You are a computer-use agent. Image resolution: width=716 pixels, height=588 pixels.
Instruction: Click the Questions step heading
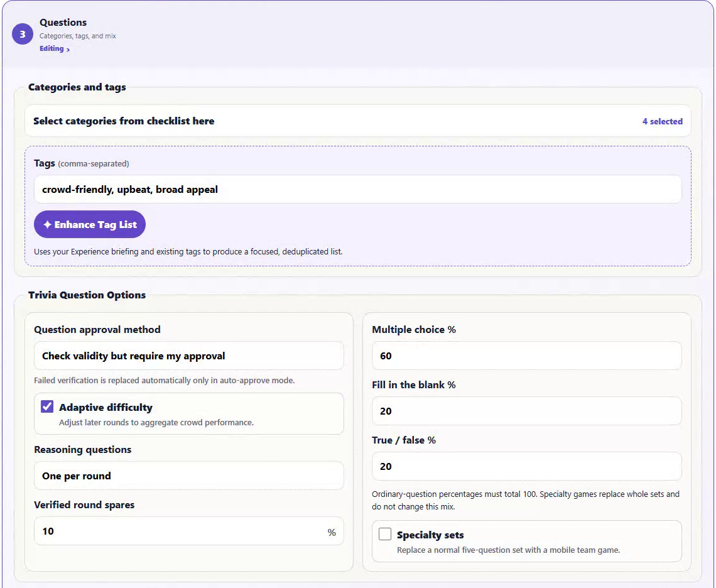[x=63, y=23]
